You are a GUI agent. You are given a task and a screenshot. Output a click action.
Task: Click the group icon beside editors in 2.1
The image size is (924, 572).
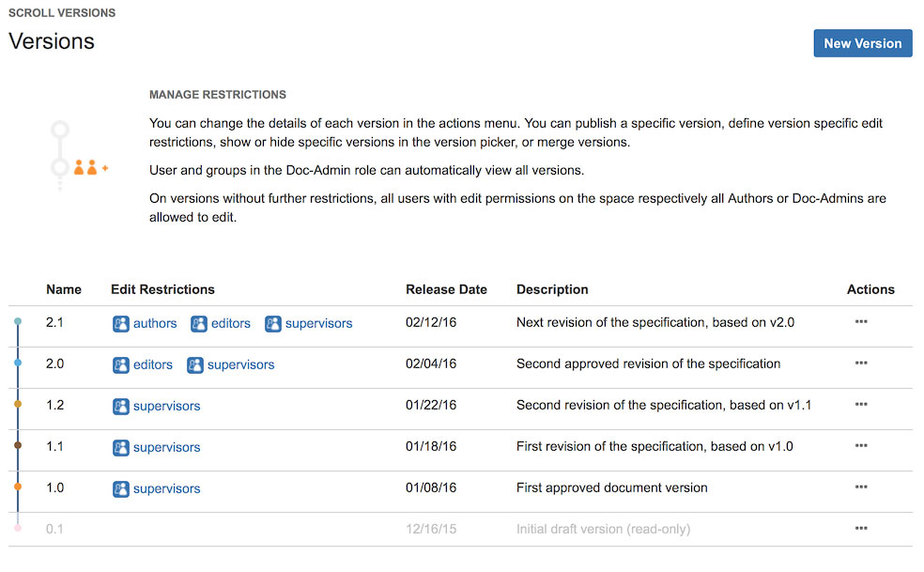tap(198, 324)
